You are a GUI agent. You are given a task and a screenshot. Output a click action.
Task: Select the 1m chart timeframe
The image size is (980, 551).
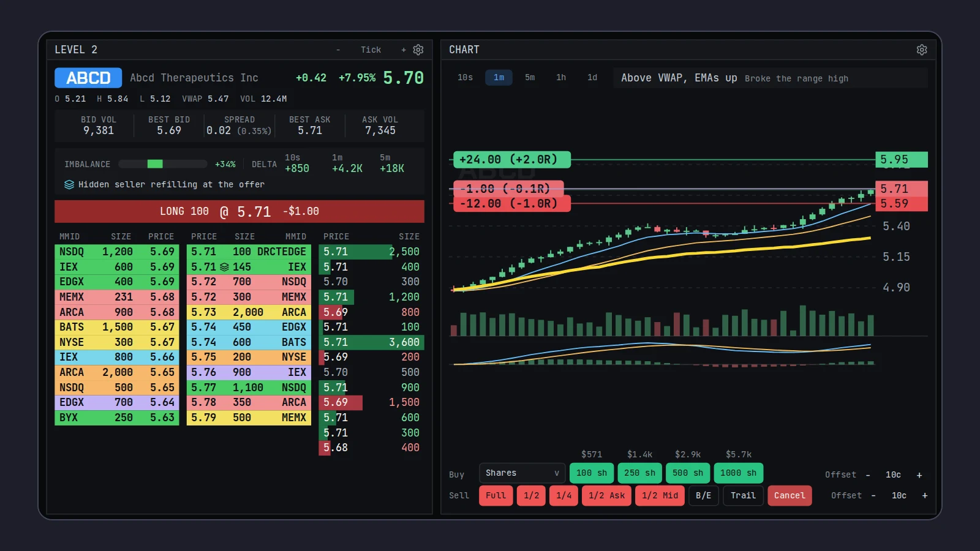tap(499, 77)
